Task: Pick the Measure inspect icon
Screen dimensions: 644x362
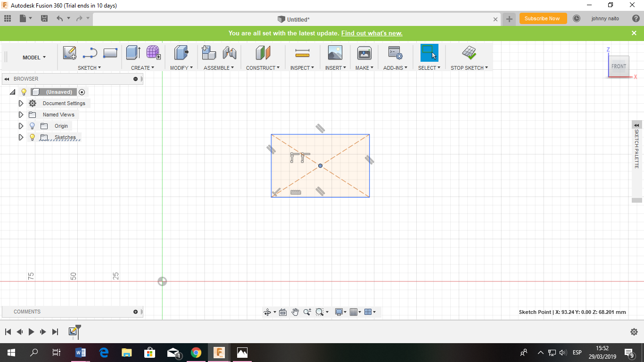Action: [x=302, y=53]
